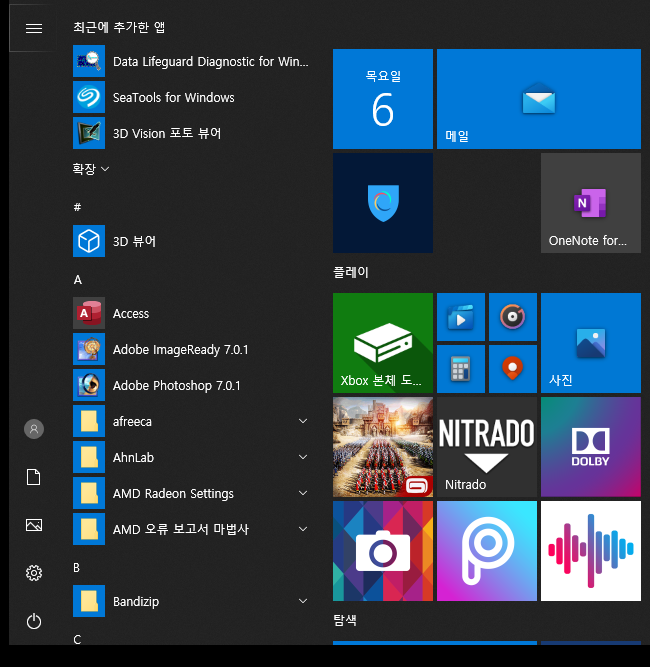Open the 사진 tile
The image size is (650, 667).
[x=591, y=343]
